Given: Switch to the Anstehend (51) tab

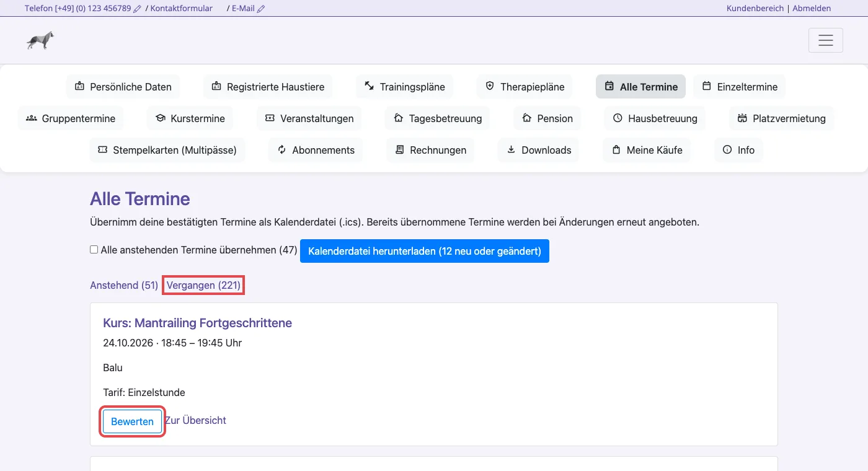Looking at the screenshot, I should pyautogui.click(x=124, y=285).
